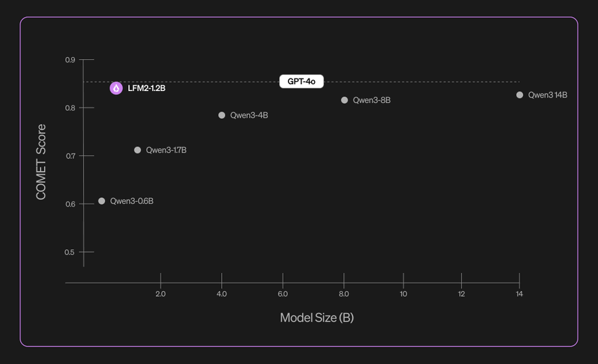The height and width of the screenshot is (364, 598).
Task: Click the 0.9 tick on the y-axis
Action: (x=70, y=60)
